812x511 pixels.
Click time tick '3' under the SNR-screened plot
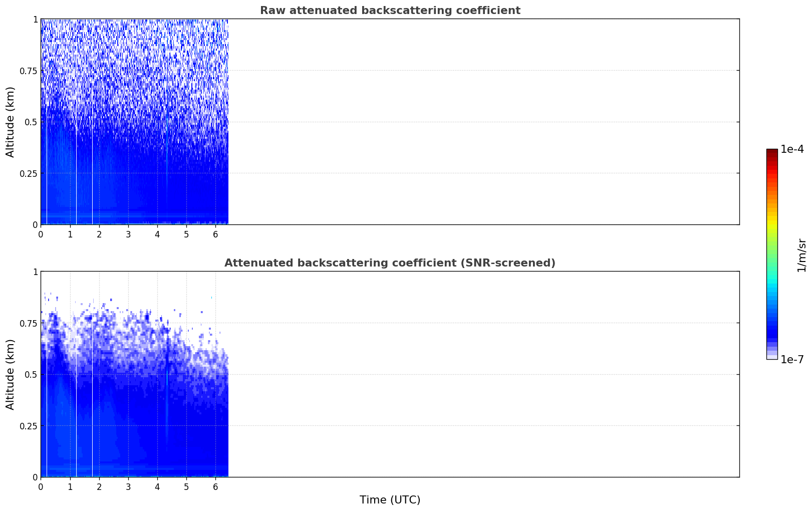[128, 486]
